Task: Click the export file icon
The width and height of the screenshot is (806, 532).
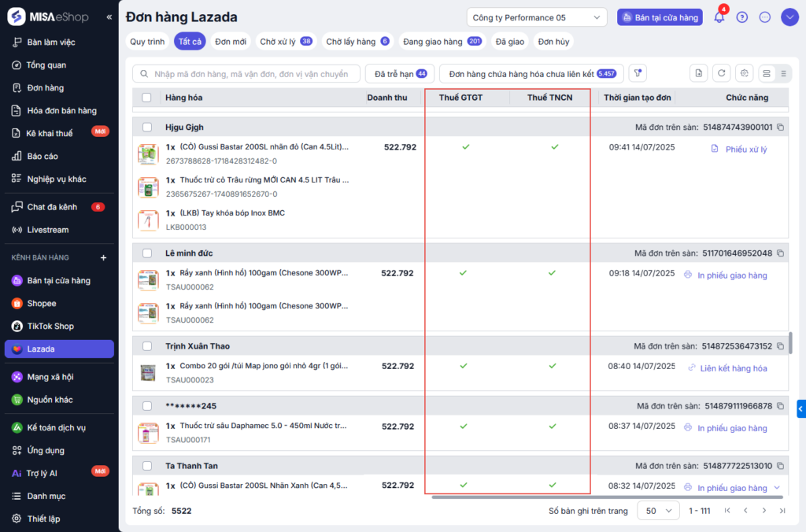Action: pyautogui.click(x=698, y=73)
